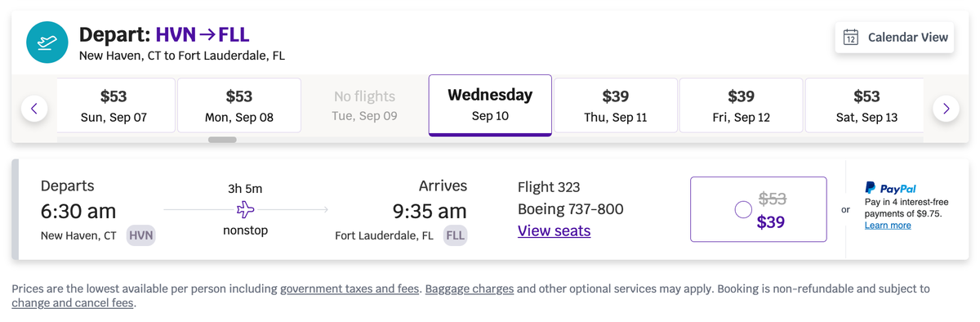
Task: Open View seats link
Action: click(x=554, y=230)
